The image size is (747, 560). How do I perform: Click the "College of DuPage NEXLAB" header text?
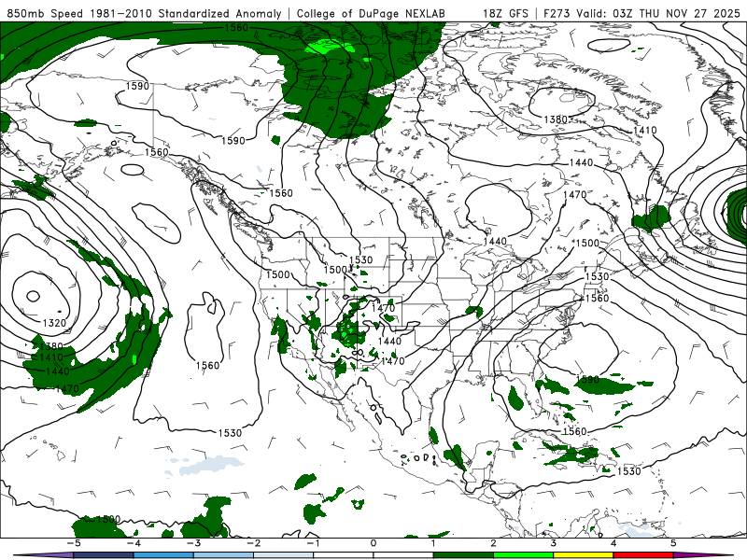pyautogui.click(x=371, y=13)
